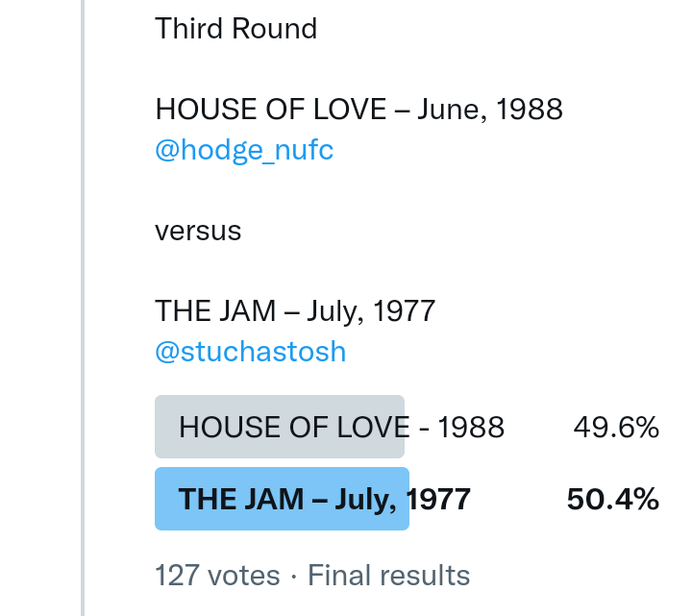Click "HOUSE OF LOVE" in the tweet text
Image resolution: width=692 pixels, height=616 pixels.
pos(270,110)
